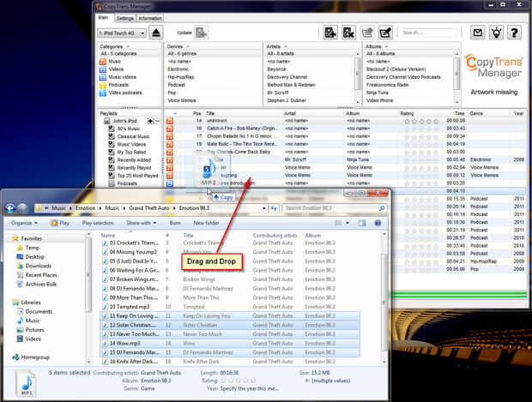Open the Organize dropdown in Explorer
This screenshot has height=402, width=532.
point(24,223)
